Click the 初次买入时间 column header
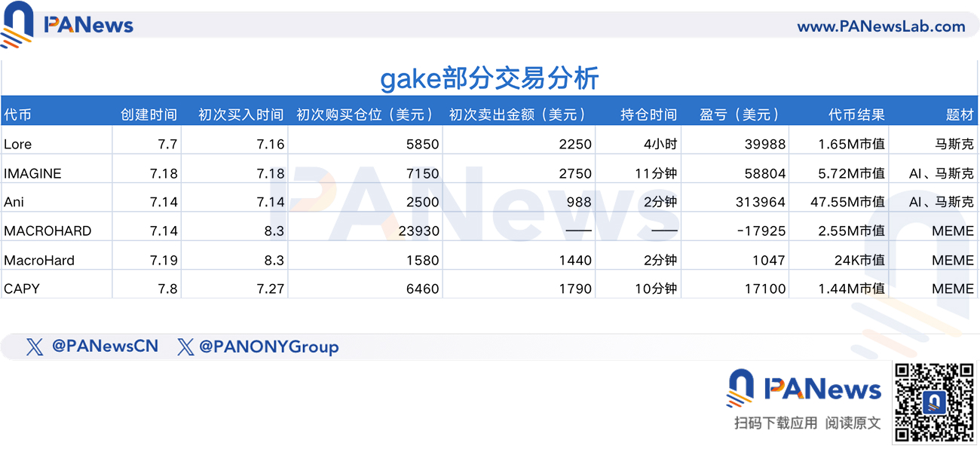Viewport: 980px width, 452px height. 240,115
